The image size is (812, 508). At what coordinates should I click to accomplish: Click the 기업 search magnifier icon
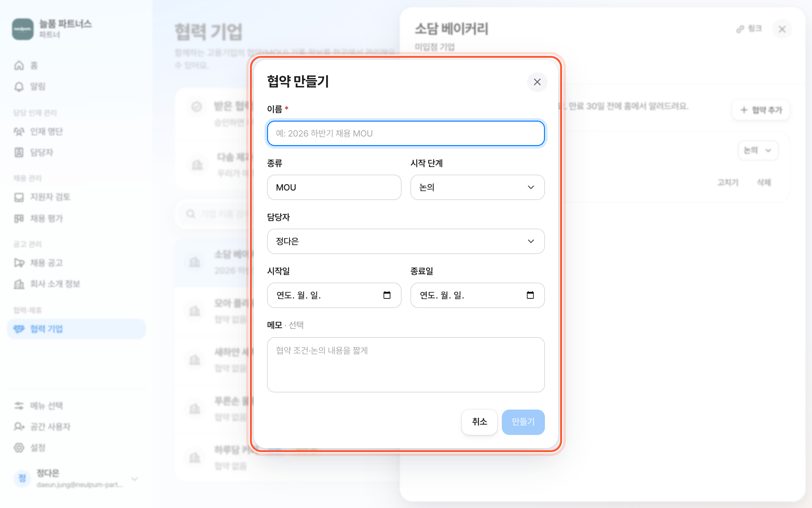click(x=191, y=214)
